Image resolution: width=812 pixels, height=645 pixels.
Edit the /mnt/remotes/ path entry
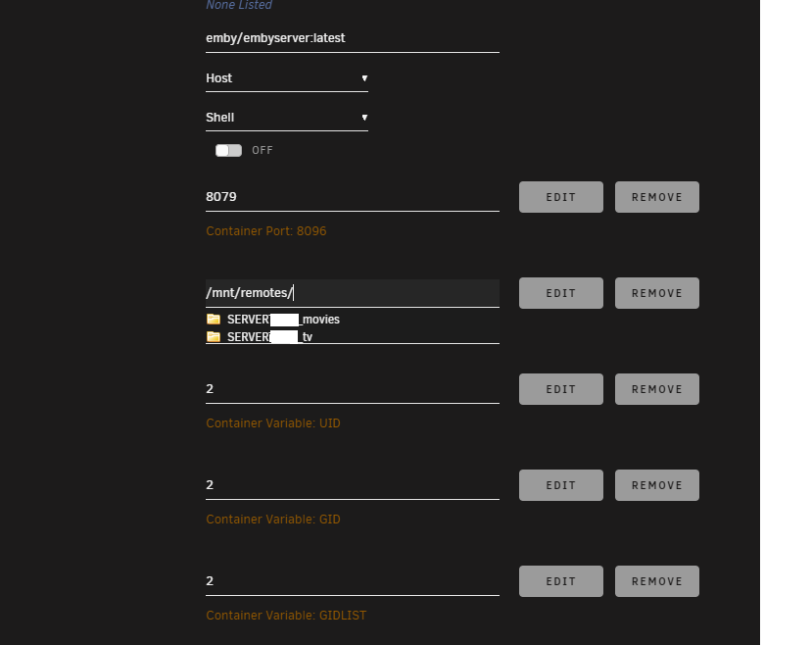[x=561, y=293]
